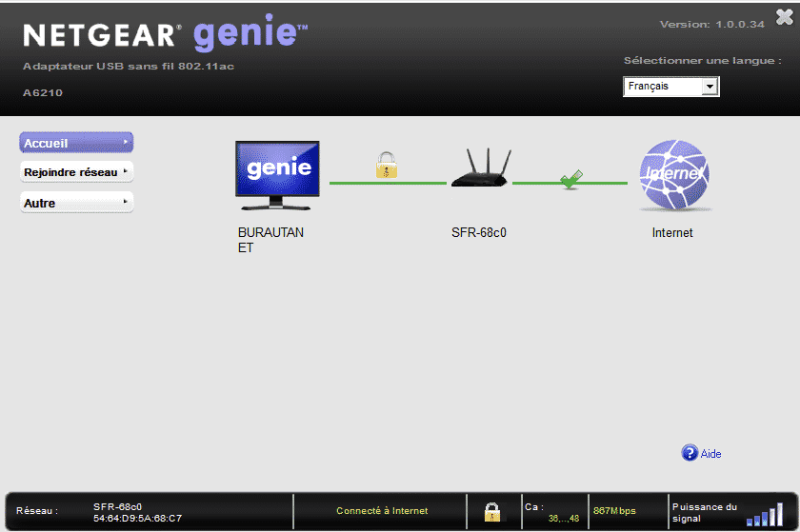
Task: Click the Version 1.0.0.34 text
Action: [711, 24]
